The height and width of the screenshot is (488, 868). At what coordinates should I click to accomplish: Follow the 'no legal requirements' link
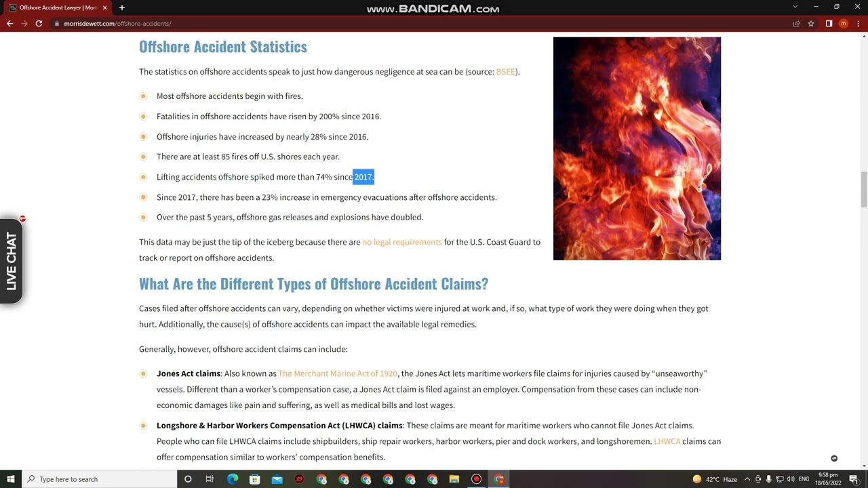click(x=402, y=242)
